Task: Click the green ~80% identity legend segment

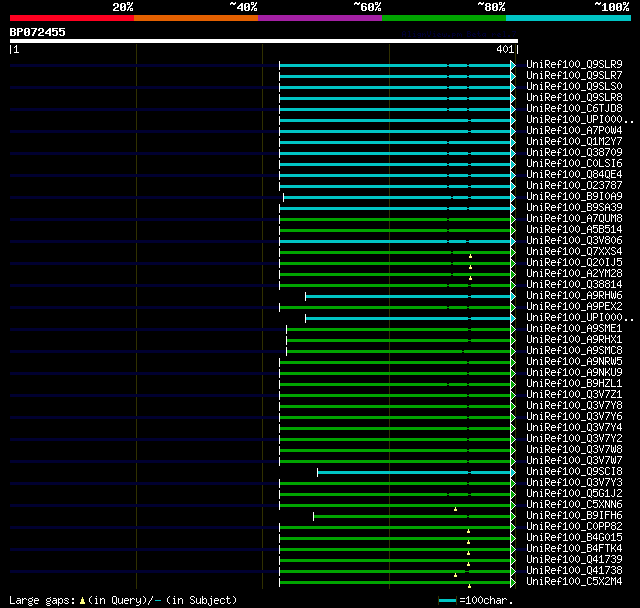Action: pos(444,18)
